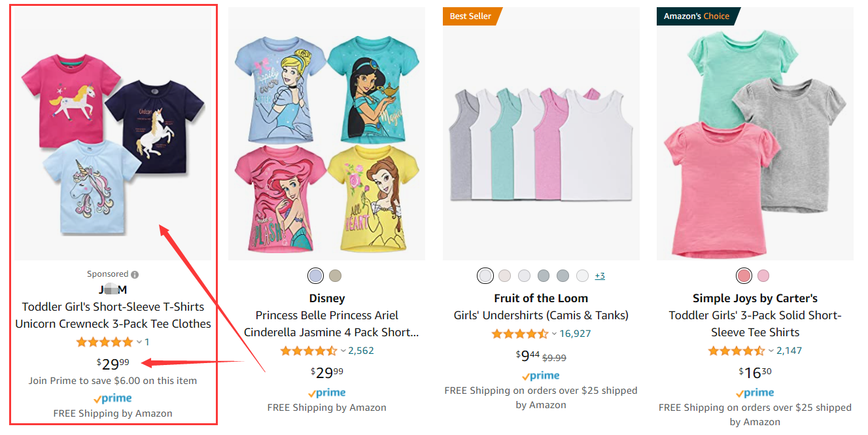
Task: Expand the rating chevron next to 16,927 reviews
Action: pos(554,334)
